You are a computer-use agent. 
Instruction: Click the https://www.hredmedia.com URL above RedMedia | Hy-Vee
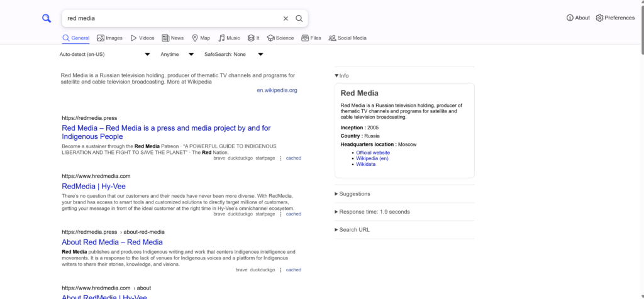[x=96, y=176]
